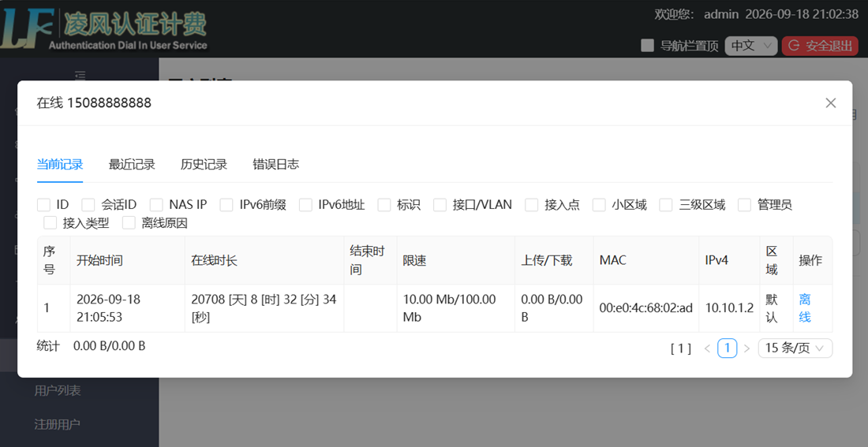This screenshot has height=447, width=868.
Task: Tick the 离线原因 checkbox
Action: (x=129, y=223)
